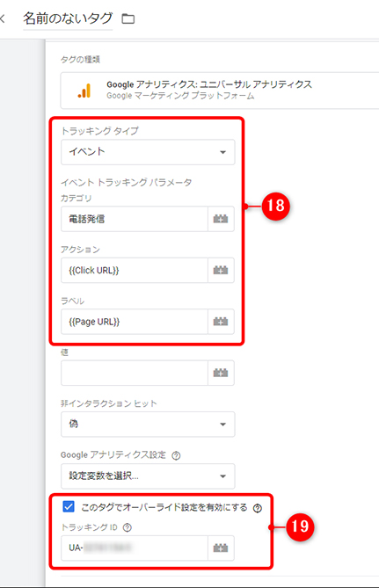This screenshot has height=588, width=379.
Task: Click the カテゴリ field containing 電話発信
Action: [135, 219]
